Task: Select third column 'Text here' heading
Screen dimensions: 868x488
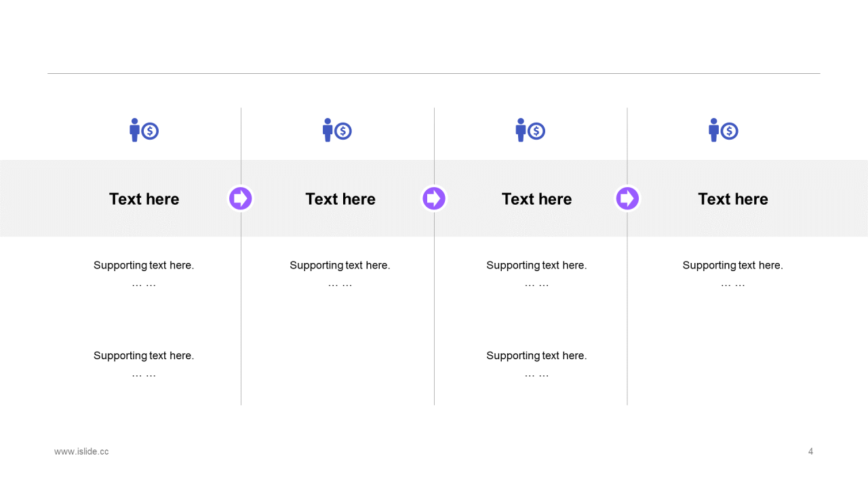Action: (x=536, y=199)
